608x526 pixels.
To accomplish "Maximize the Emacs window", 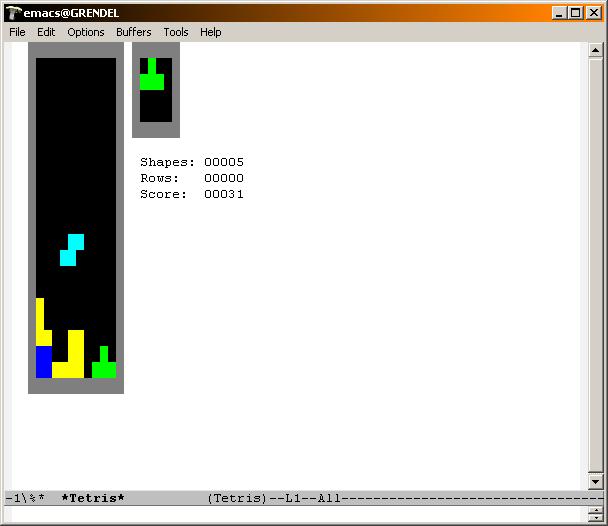I will pyautogui.click(x=575, y=13).
